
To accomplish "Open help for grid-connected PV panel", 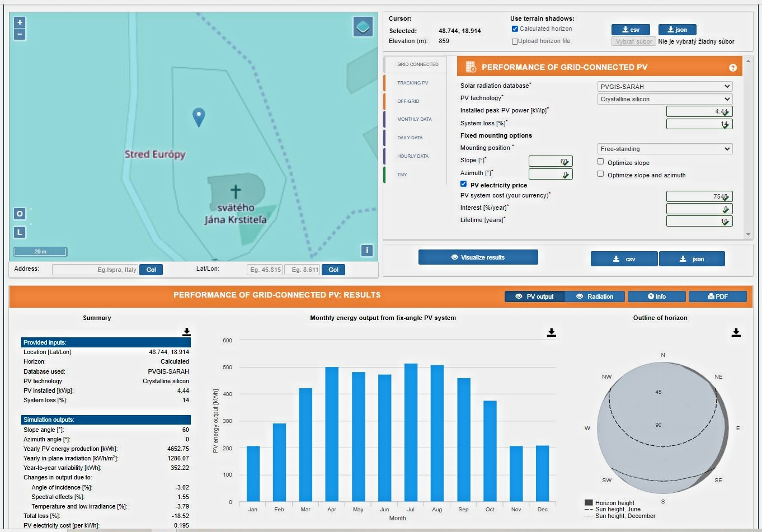I will [x=733, y=68].
